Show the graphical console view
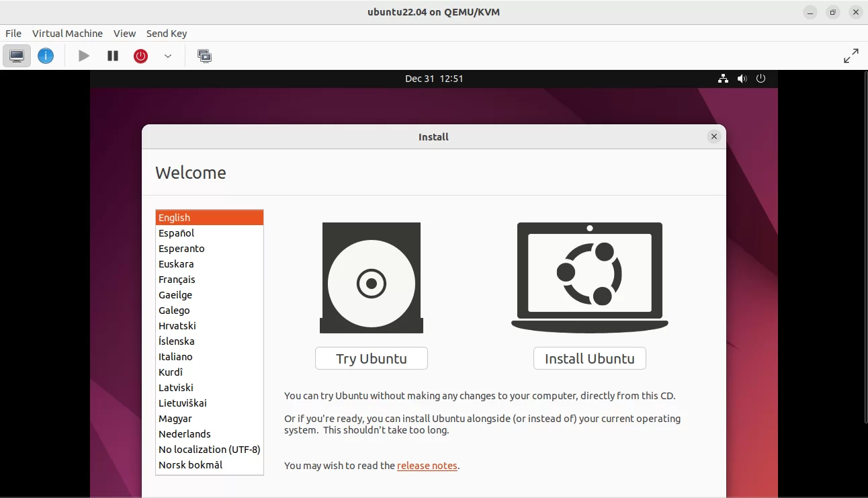 pyautogui.click(x=17, y=56)
